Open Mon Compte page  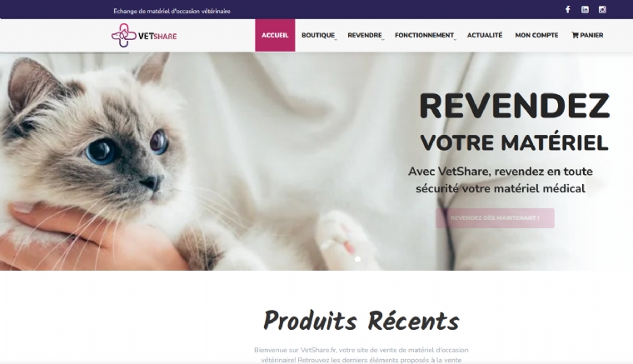536,35
